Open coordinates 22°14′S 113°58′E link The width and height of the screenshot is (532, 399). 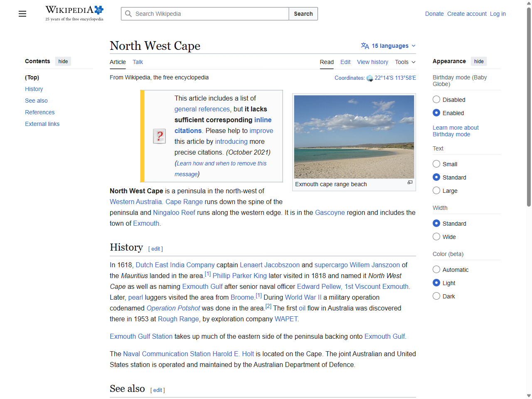point(395,78)
